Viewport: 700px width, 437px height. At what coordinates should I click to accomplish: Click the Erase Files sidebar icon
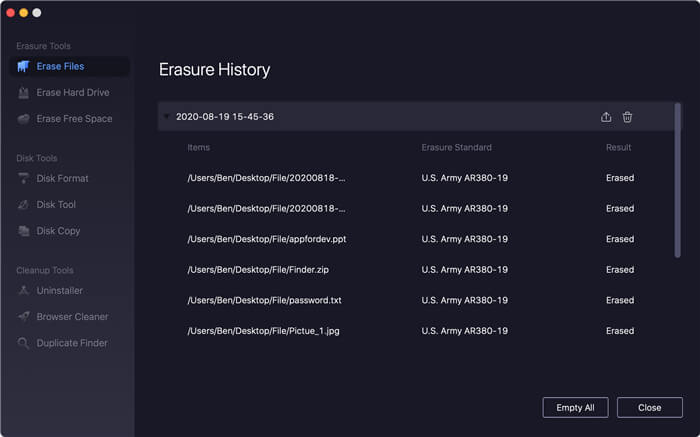point(23,67)
